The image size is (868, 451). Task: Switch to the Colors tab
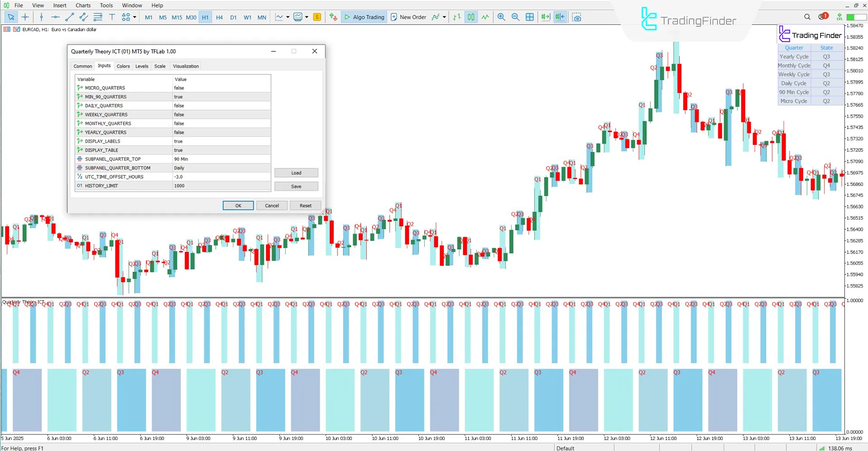coord(123,66)
